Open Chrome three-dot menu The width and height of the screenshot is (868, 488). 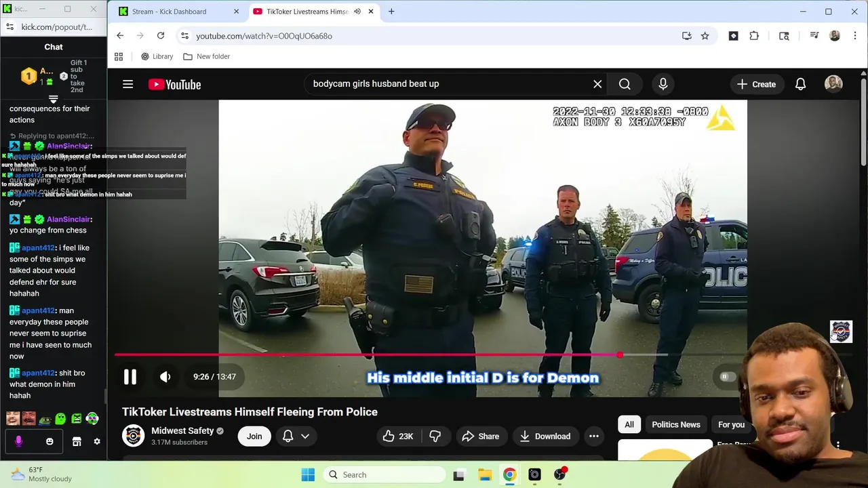click(x=854, y=36)
